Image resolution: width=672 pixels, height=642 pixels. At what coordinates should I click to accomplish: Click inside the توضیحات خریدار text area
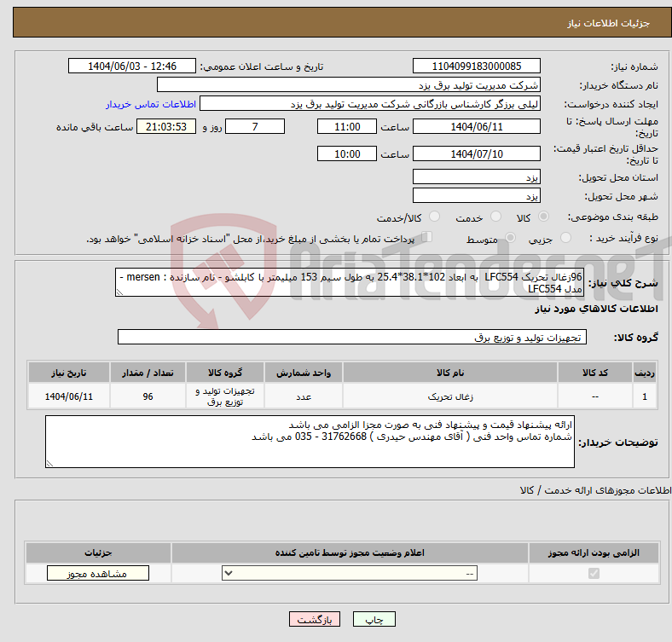(x=310, y=442)
